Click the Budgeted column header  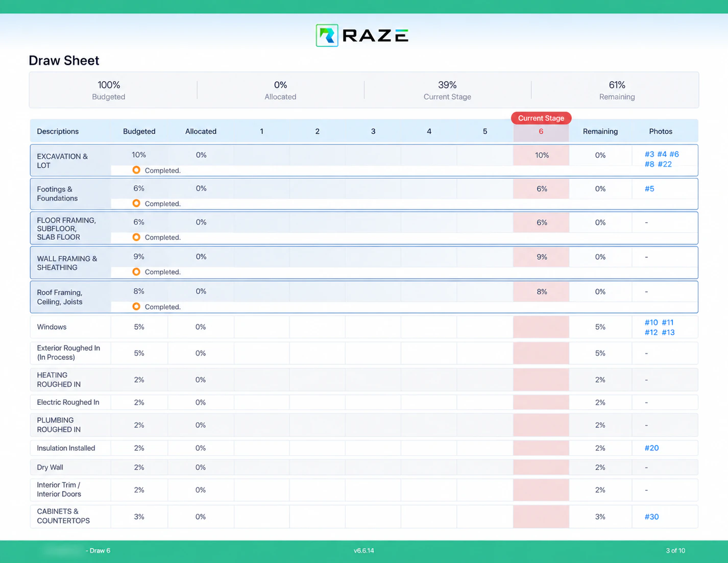pyautogui.click(x=139, y=131)
